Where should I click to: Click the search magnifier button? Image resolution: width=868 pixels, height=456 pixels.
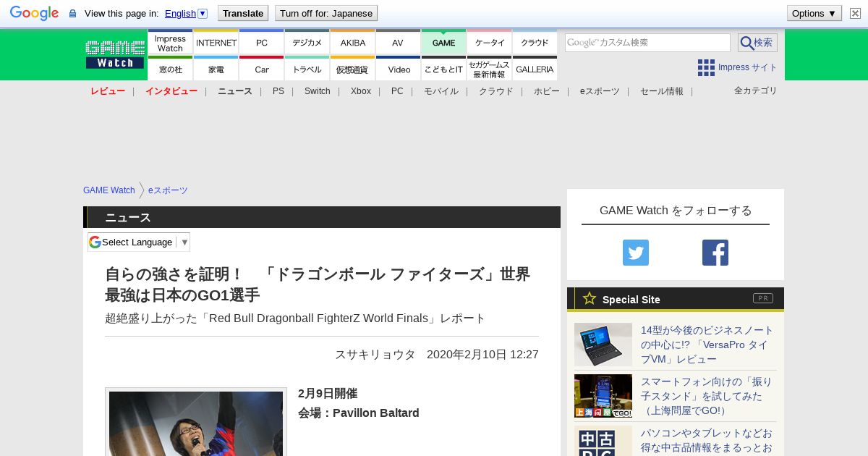point(757,43)
